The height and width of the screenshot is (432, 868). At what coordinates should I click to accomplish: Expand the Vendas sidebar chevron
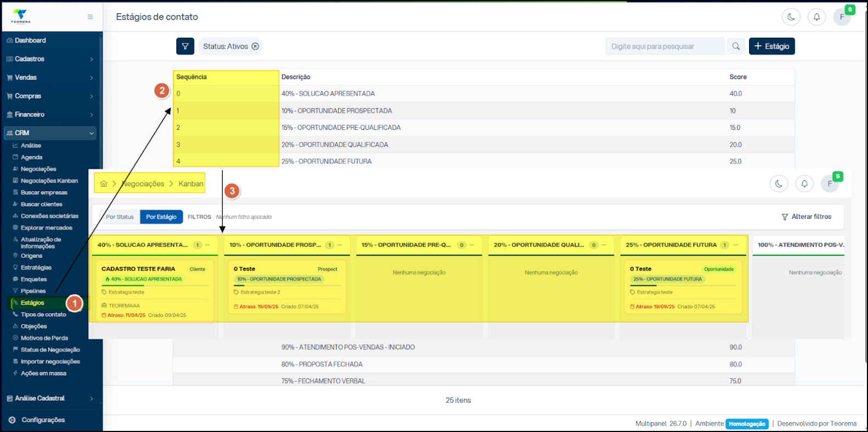[x=92, y=78]
